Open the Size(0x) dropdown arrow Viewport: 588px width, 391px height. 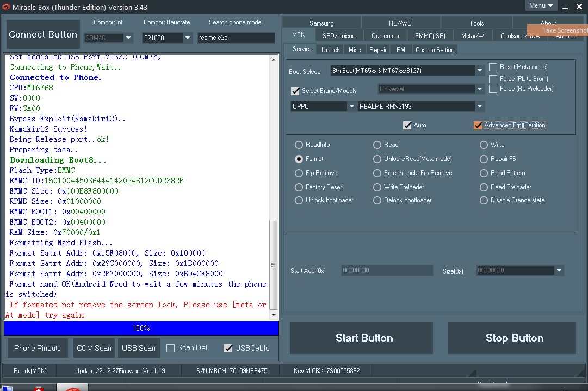[559, 270]
